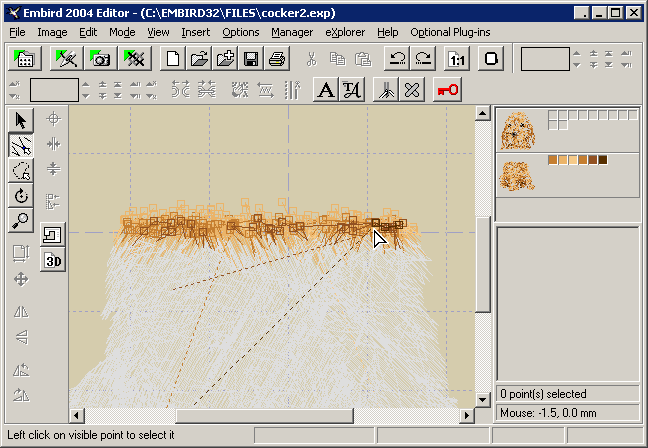Open the eXplorer menu
648x448 pixels.
tap(345, 32)
